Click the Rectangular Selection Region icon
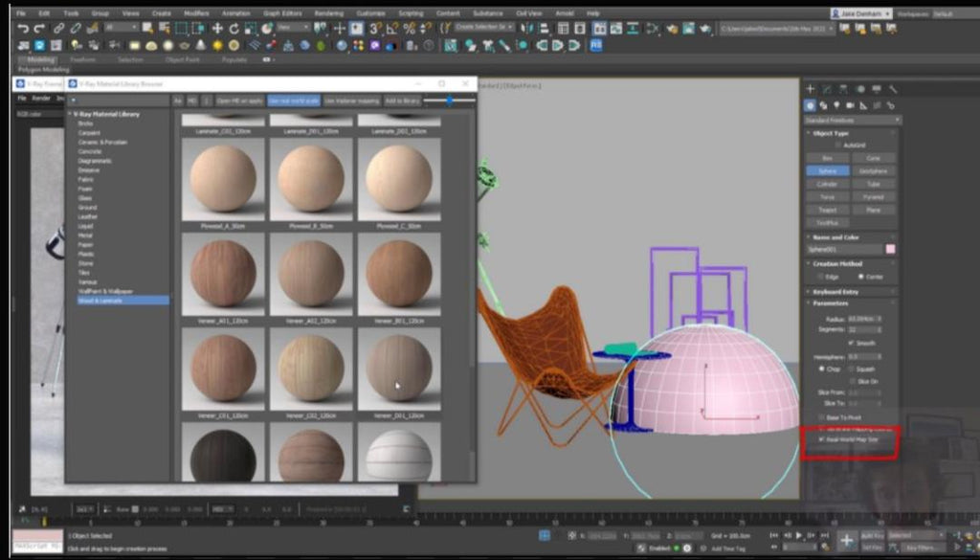This screenshot has height=560, width=980. (181, 28)
